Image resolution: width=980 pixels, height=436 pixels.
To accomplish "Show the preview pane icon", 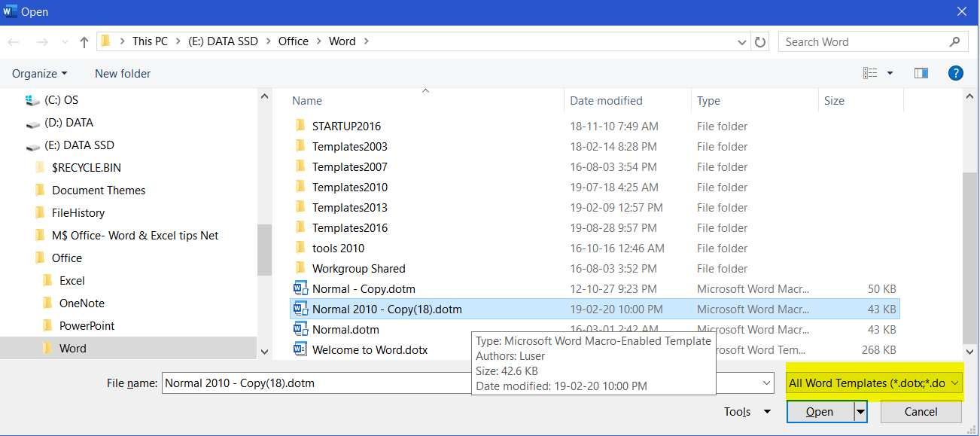I will pos(919,72).
